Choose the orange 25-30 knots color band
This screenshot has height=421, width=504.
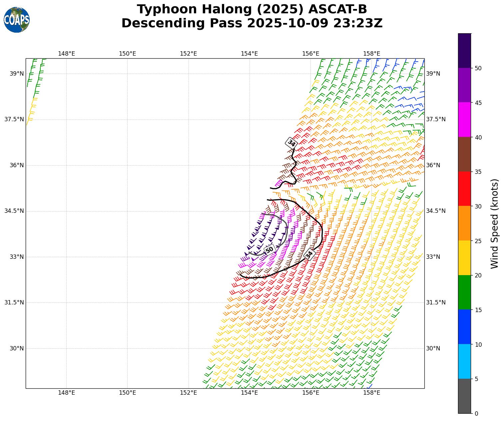[464, 223]
